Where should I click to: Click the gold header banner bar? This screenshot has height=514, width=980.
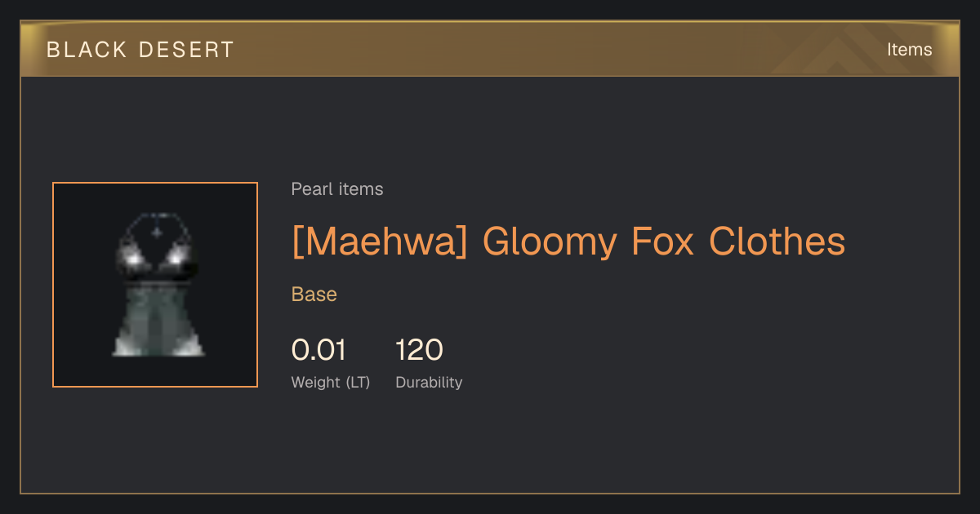[490, 49]
